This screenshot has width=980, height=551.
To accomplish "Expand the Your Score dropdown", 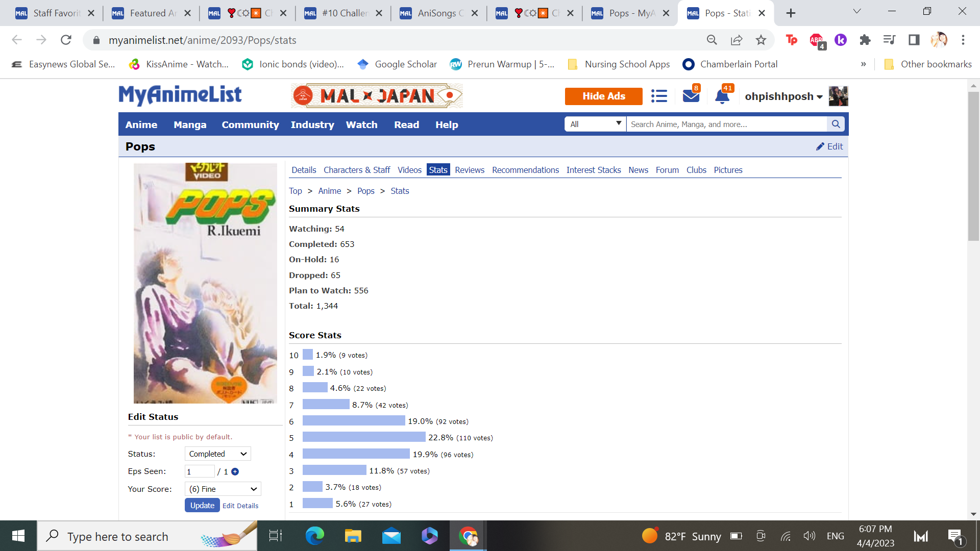I will 223,489.
